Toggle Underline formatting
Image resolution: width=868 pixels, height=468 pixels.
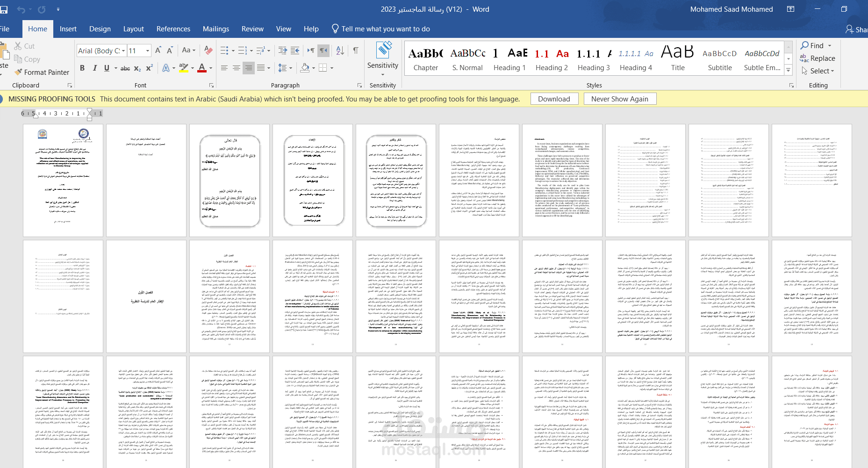pyautogui.click(x=107, y=68)
